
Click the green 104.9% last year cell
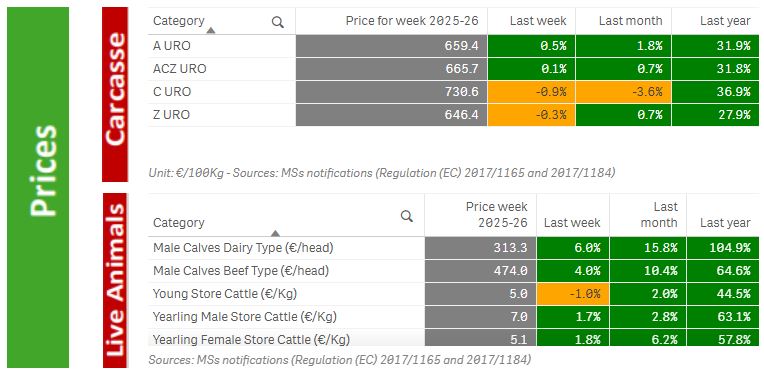click(x=723, y=248)
